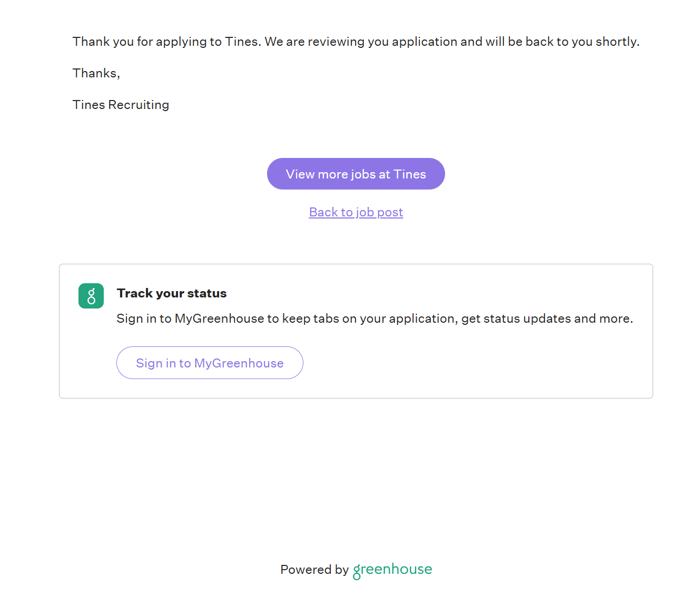Click the Track your status heading
This screenshot has height=597, width=700.
click(x=172, y=293)
